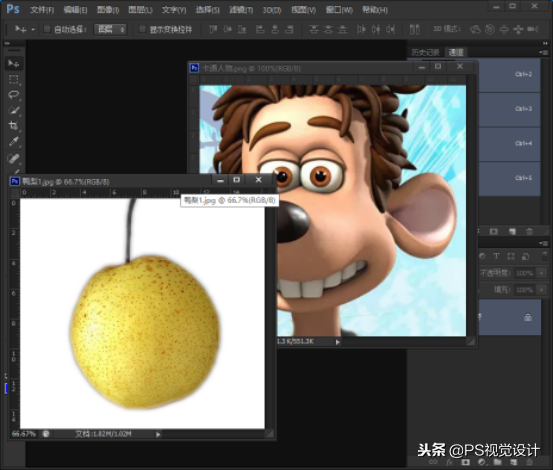Click Align Left Edges icon
The width and height of the screenshot is (553, 470).
click(260, 29)
